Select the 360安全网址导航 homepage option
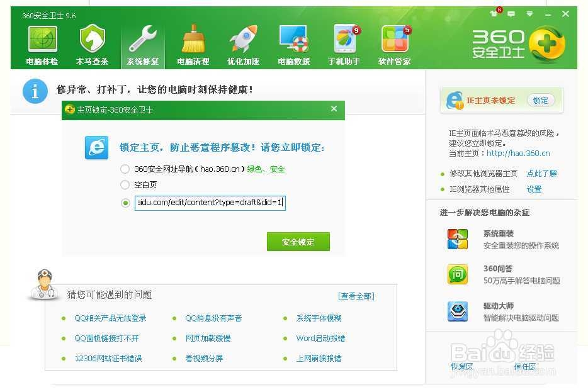This screenshot has height=392, width=588. (x=125, y=169)
